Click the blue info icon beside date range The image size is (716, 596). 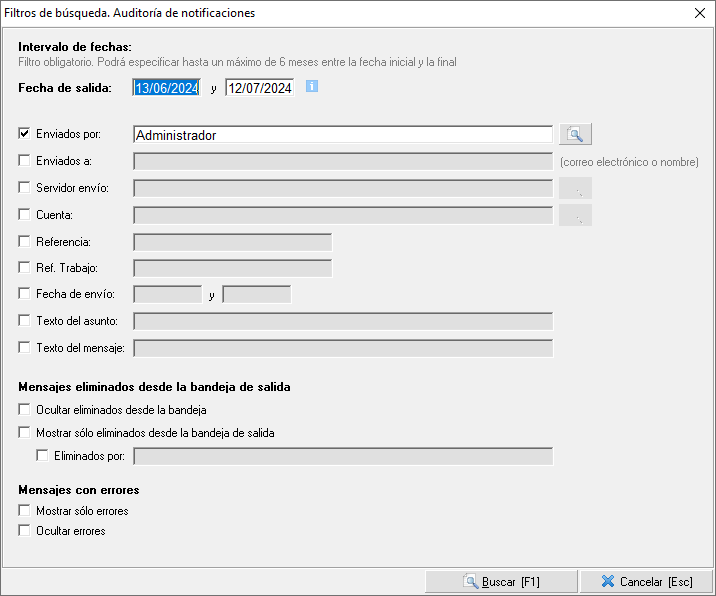coord(312,87)
